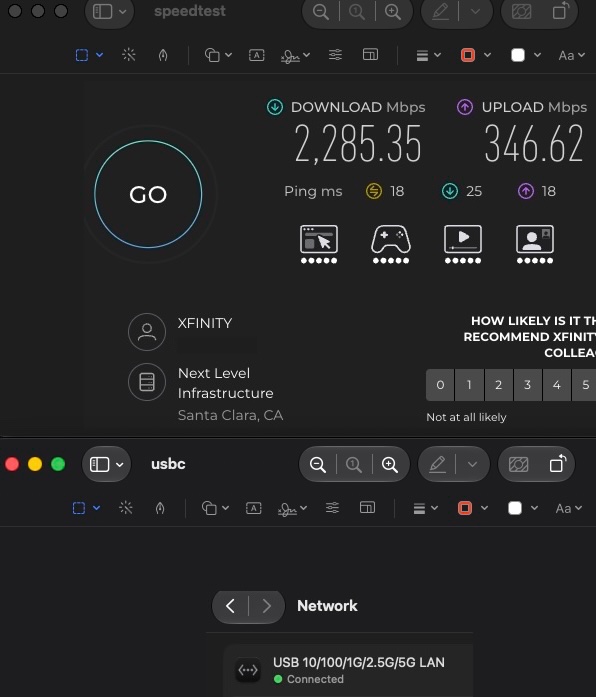Click the Santa Clara, CA location text

point(230,415)
